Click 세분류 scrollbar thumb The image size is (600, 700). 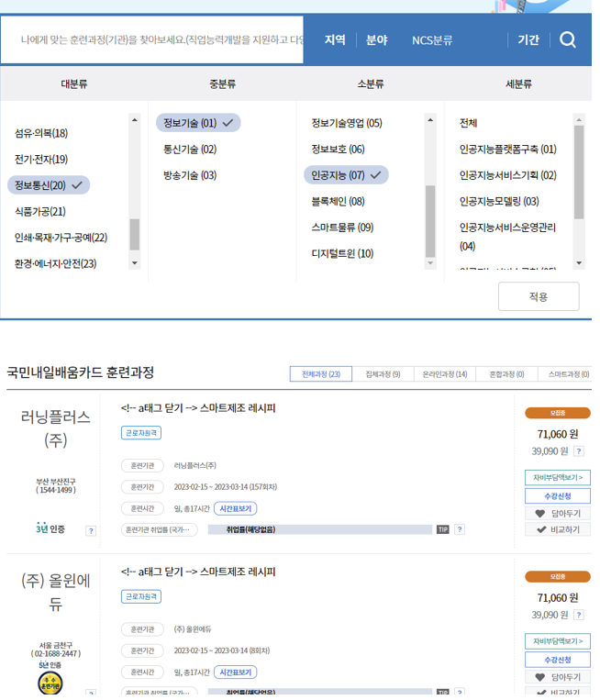coord(579,172)
